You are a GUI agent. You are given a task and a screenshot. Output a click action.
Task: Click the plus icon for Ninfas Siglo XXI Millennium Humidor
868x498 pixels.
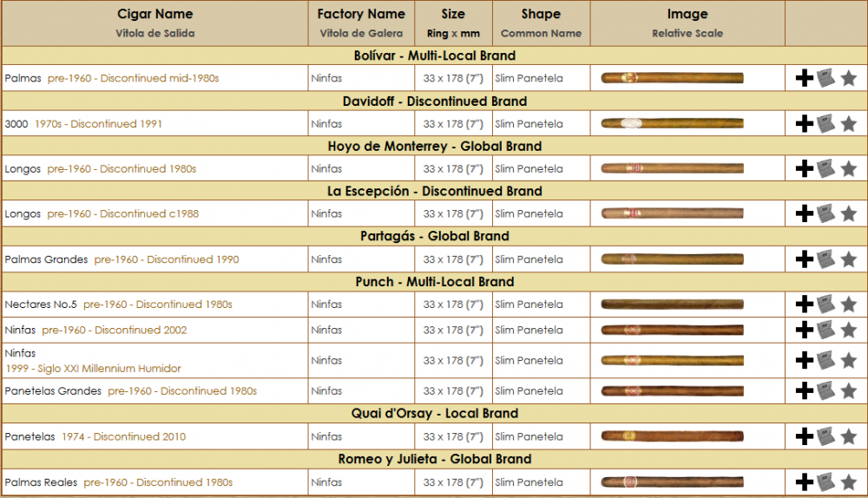(805, 360)
